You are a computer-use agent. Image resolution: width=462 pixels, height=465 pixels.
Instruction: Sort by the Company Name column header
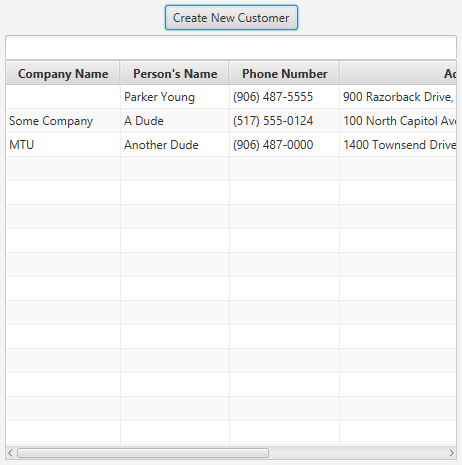pos(63,73)
